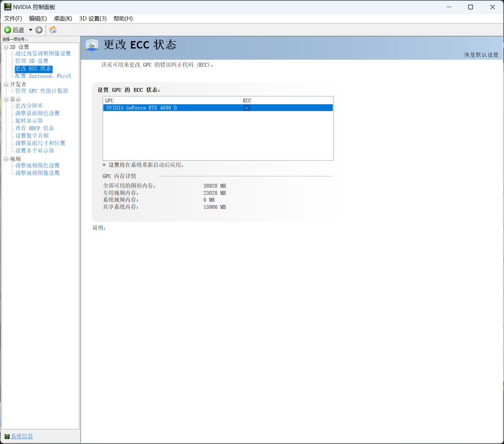Image resolution: width=504 pixels, height=444 pixels.
Task: Click the 系统视频内存 label
Action: click(x=121, y=200)
